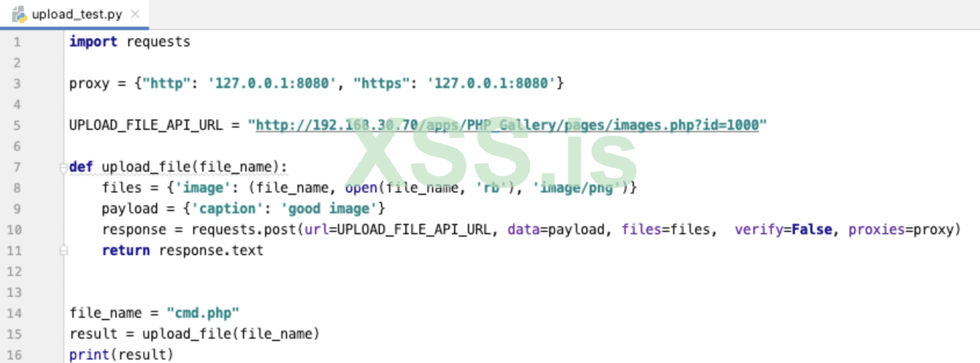980x363 pixels.
Task: Click the UPLOAD_FILE_API_URL variable name on line 5
Action: click(x=146, y=125)
